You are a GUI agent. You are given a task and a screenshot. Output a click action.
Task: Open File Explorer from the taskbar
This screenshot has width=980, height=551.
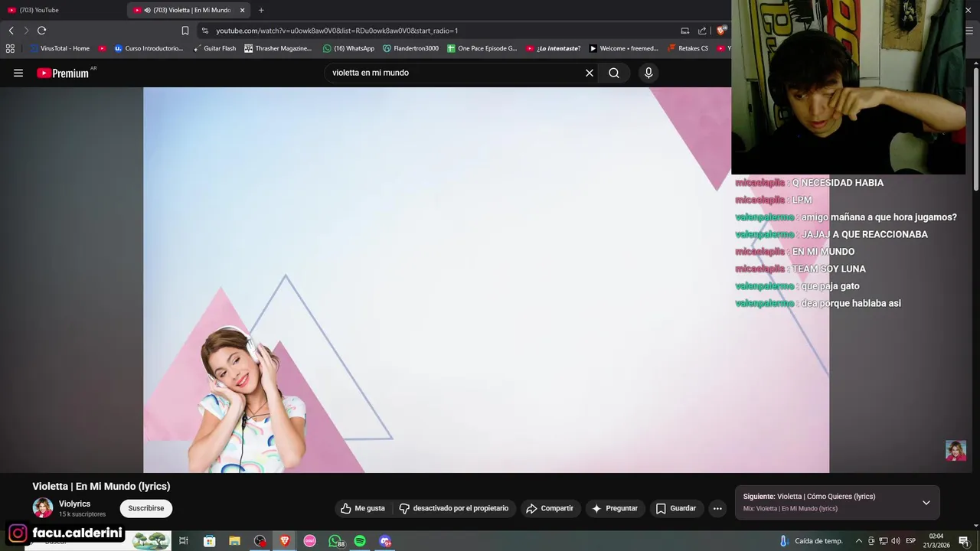tap(235, 541)
